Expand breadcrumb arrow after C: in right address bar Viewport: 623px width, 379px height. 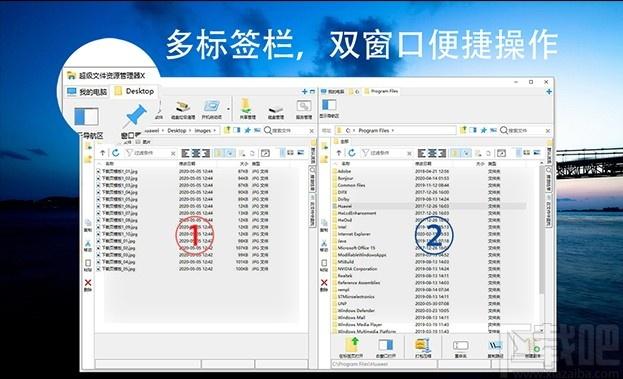pyautogui.click(x=354, y=130)
